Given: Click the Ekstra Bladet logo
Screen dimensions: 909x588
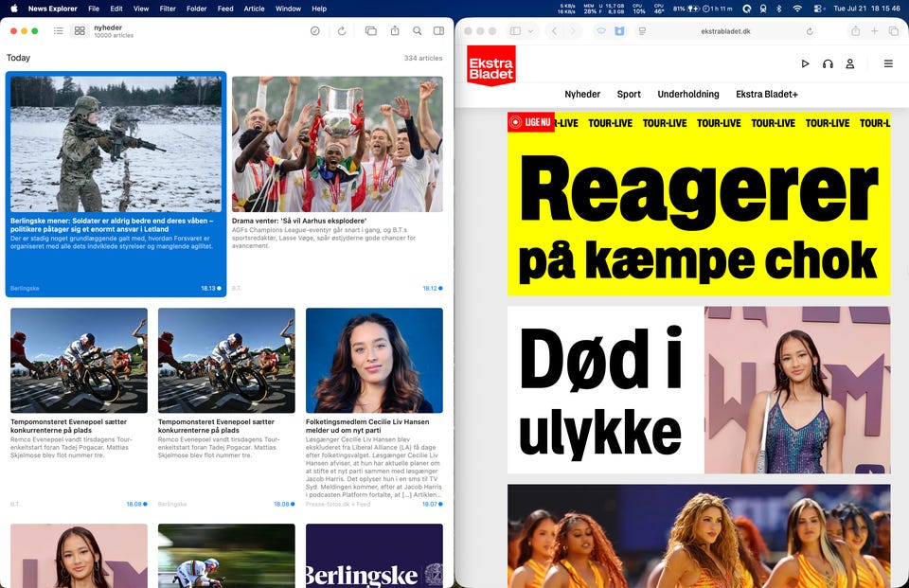Looking at the screenshot, I should (x=491, y=66).
